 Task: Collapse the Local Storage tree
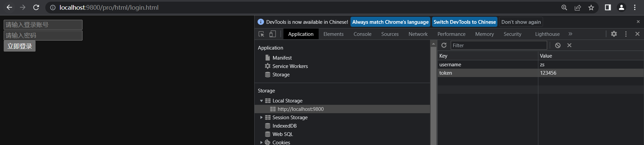(x=261, y=101)
